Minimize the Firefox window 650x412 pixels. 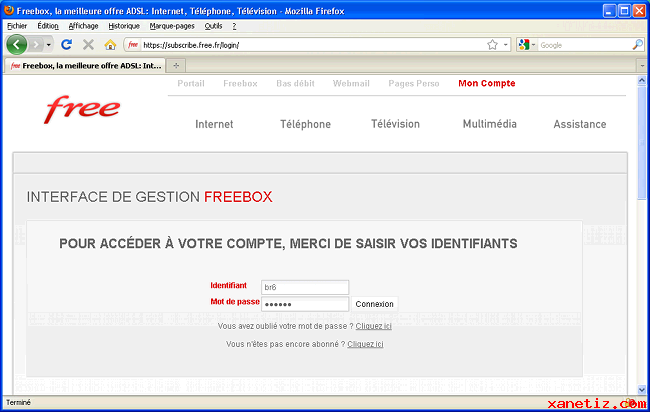pos(609,11)
